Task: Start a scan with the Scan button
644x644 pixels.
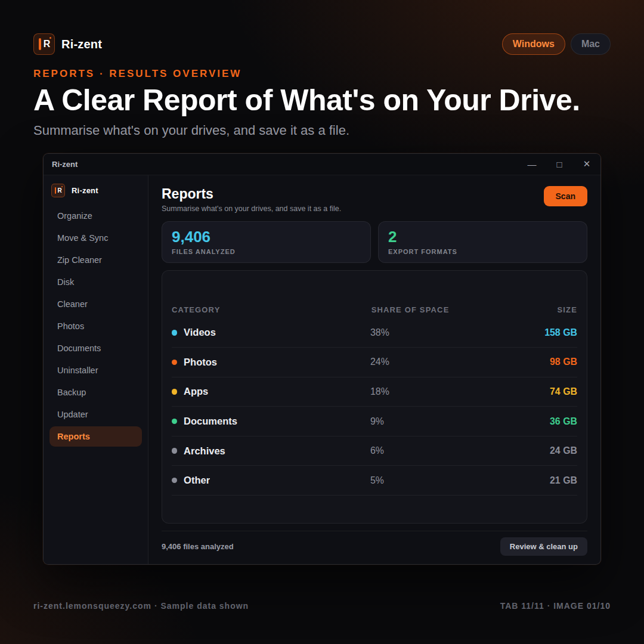Action: click(x=565, y=196)
